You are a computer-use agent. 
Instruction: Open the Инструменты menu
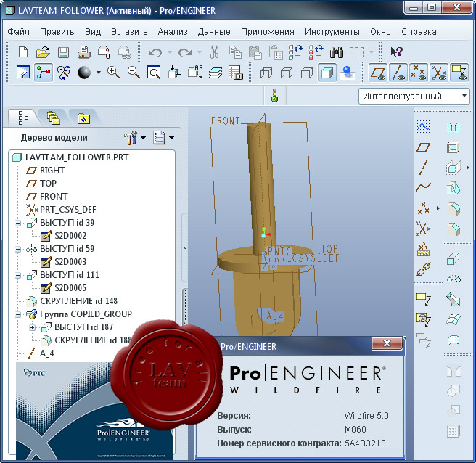332,32
